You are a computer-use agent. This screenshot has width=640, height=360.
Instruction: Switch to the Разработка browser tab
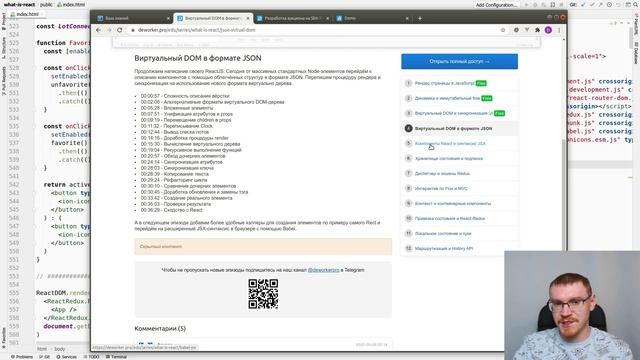pyautogui.click(x=292, y=18)
